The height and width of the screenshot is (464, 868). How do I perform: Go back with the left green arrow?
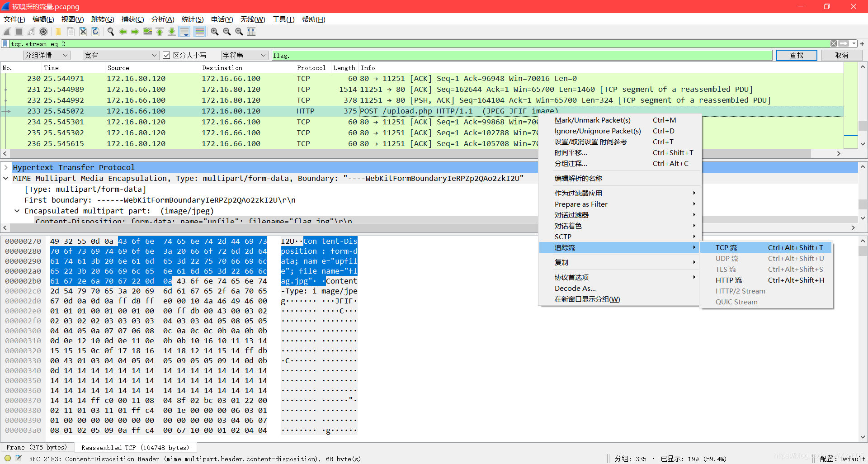click(x=123, y=32)
